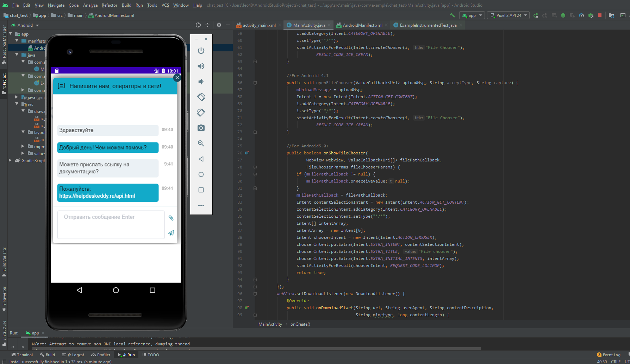The width and height of the screenshot is (630, 364).
Task: Open the emulator extended controls (three dots)
Action: pyautogui.click(x=201, y=205)
